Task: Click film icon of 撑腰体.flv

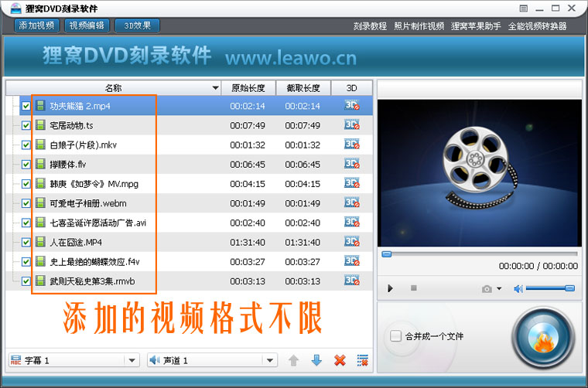Action: tap(40, 164)
